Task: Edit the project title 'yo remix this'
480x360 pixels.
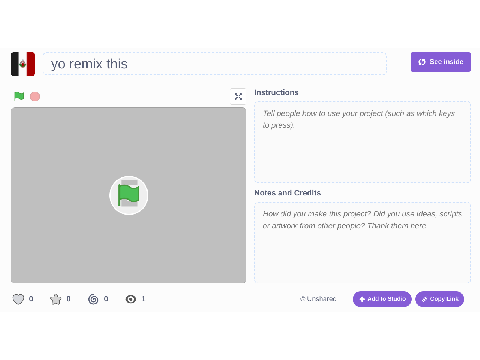Action: 215,64
